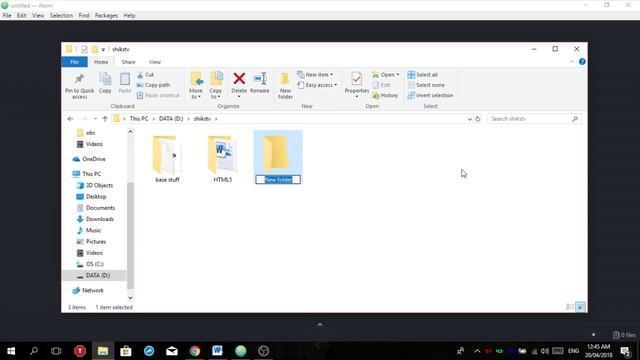Click the Cut scissors button

pos(145,75)
